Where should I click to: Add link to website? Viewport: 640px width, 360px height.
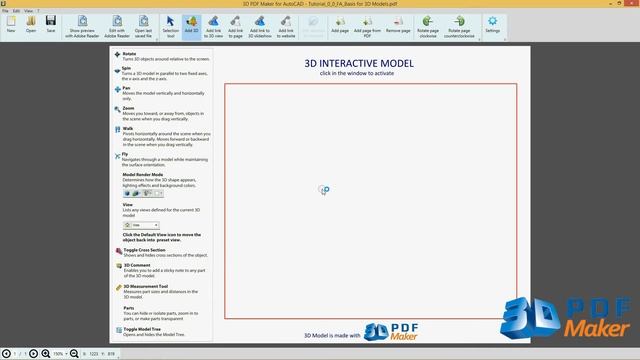pos(286,27)
